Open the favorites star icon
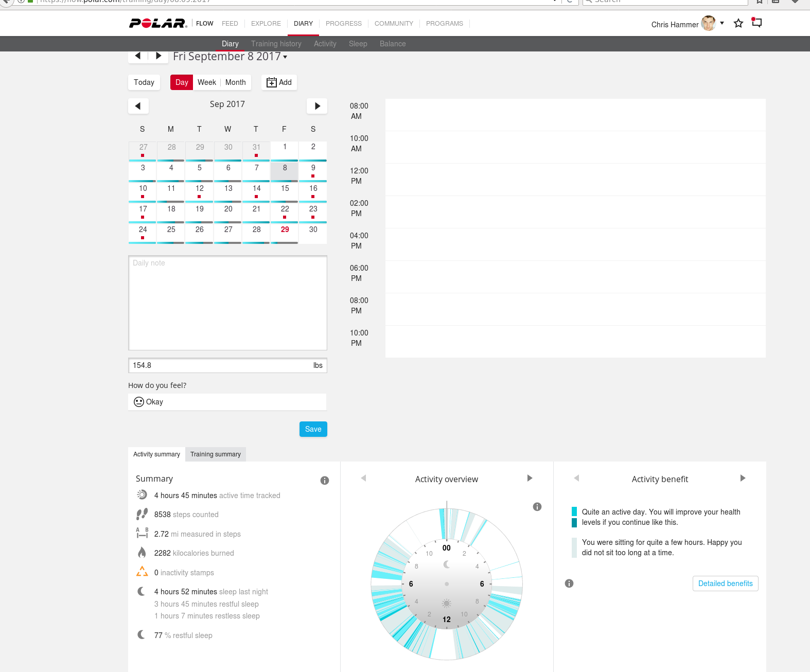Image resolution: width=810 pixels, height=672 pixels. click(x=738, y=23)
